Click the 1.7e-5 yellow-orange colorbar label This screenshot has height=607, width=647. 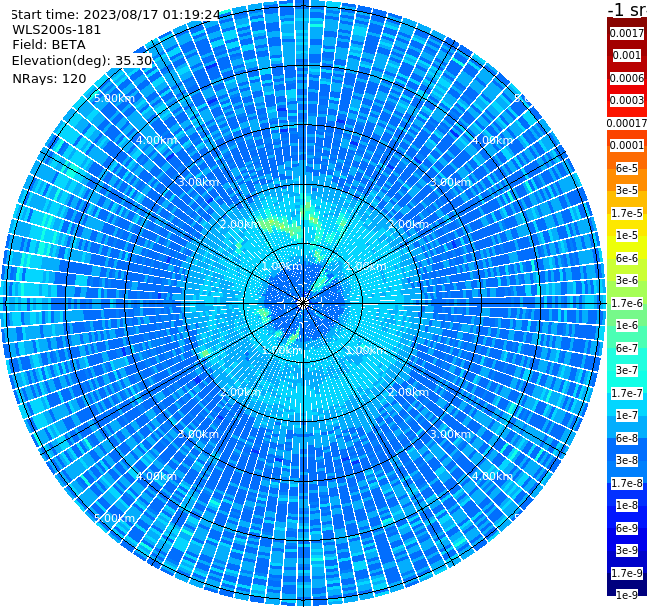tap(626, 213)
